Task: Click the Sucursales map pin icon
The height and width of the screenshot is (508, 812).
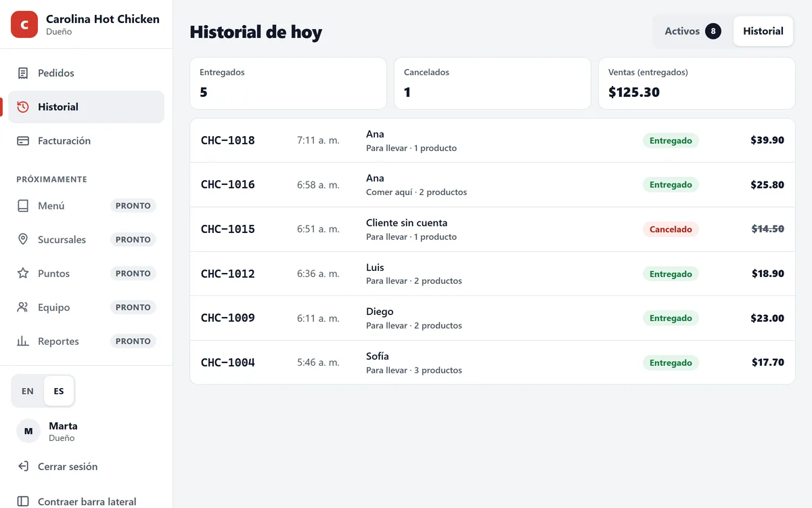Action: click(x=23, y=240)
